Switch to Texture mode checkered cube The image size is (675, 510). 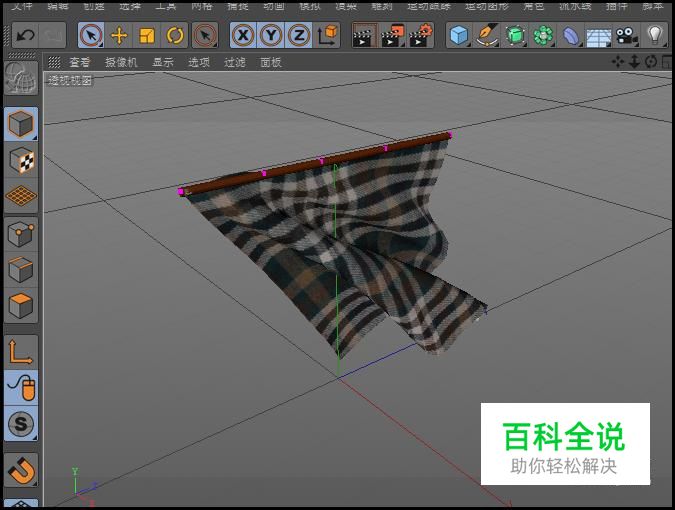(21, 160)
